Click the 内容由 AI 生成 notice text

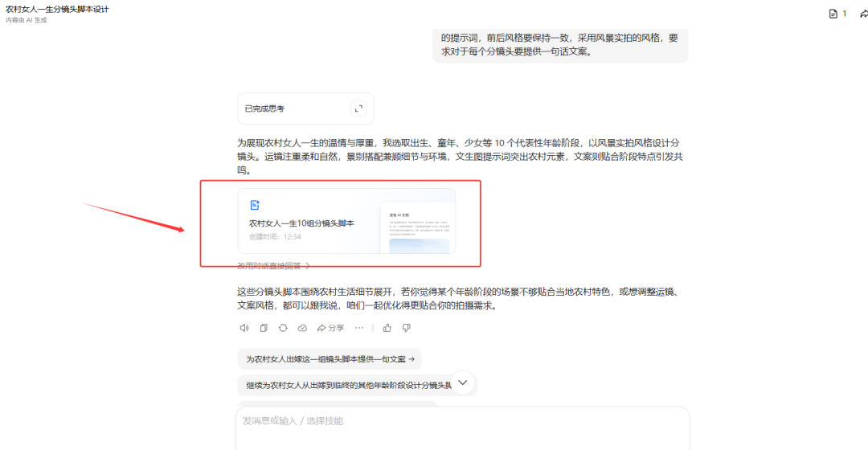click(26, 20)
